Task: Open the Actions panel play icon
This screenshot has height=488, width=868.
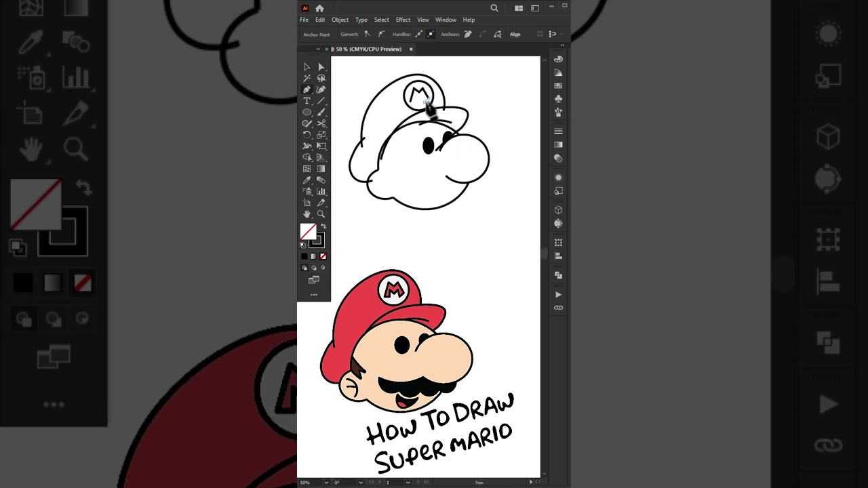Action: [x=558, y=294]
